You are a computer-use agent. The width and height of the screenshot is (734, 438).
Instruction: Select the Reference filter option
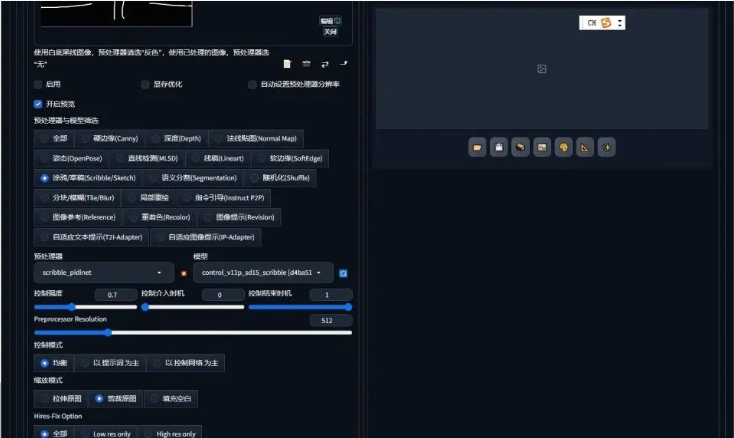click(78, 217)
